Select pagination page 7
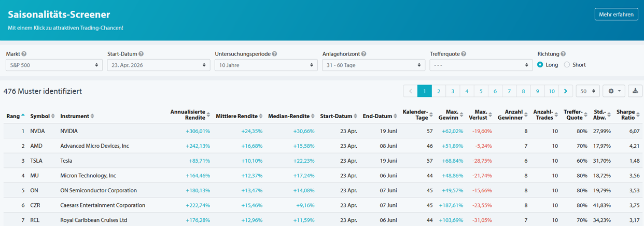Viewport: 644px width, 226px height. click(509, 91)
